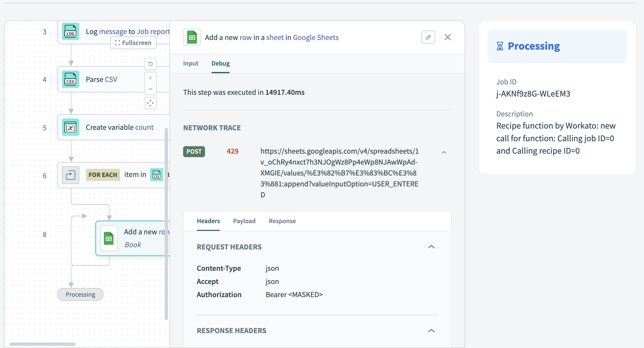Screen dimensions: 644x348
Task: Click the Google Sheets link in the panel title
Action: 316,37
